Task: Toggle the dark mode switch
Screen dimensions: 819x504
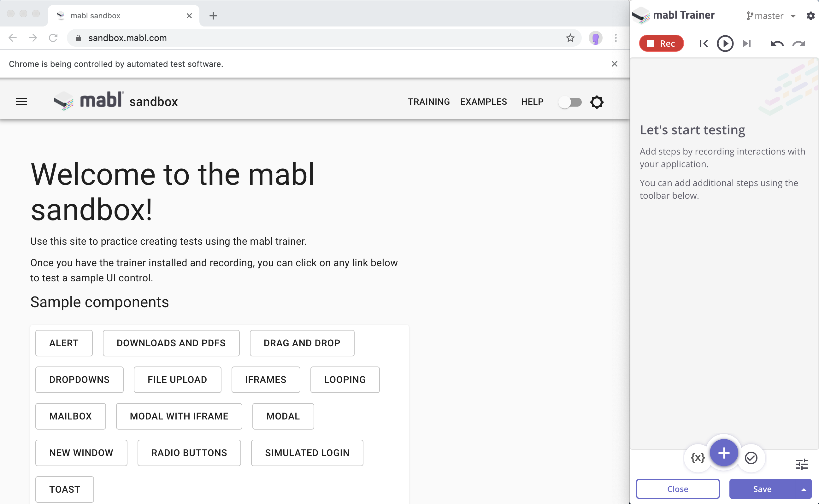Action: tap(570, 102)
